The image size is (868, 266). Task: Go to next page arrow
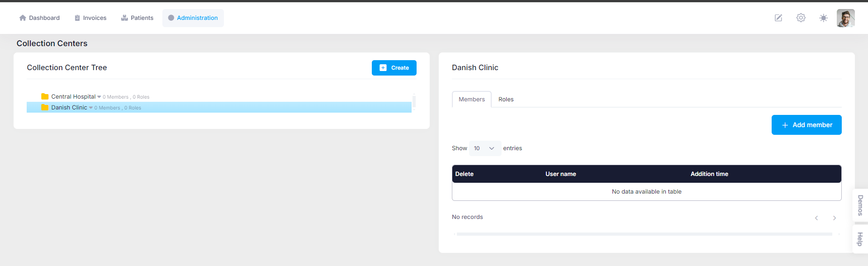click(834, 218)
